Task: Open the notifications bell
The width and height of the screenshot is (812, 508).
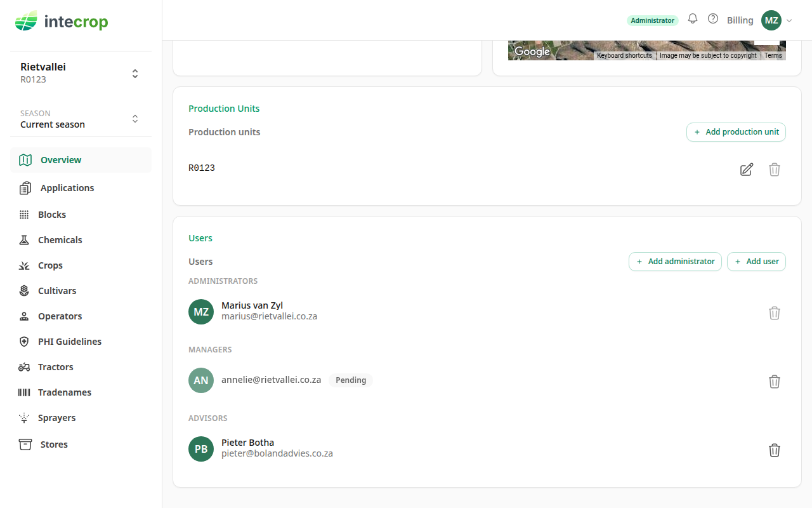Action: click(x=693, y=19)
